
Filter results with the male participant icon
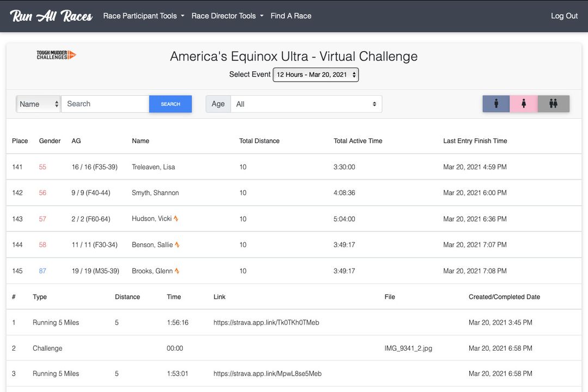click(495, 103)
